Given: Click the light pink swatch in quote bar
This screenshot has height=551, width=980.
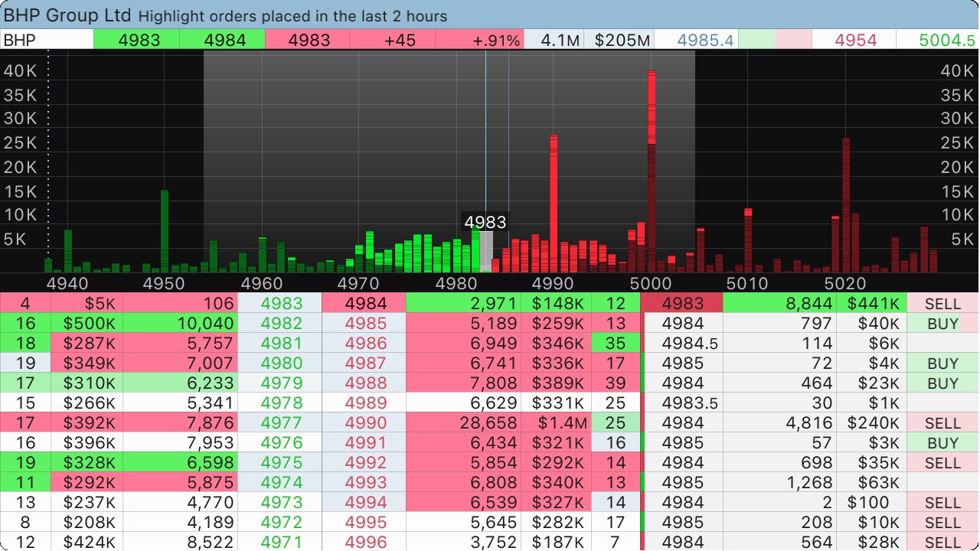Looking at the screenshot, I should coord(792,40).
